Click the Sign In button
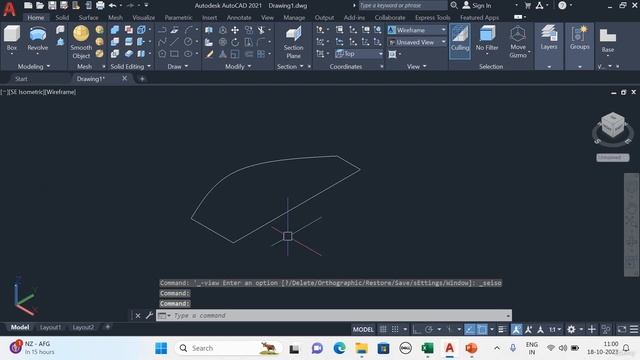Viewport: 640px width, 360px height. 477,5
